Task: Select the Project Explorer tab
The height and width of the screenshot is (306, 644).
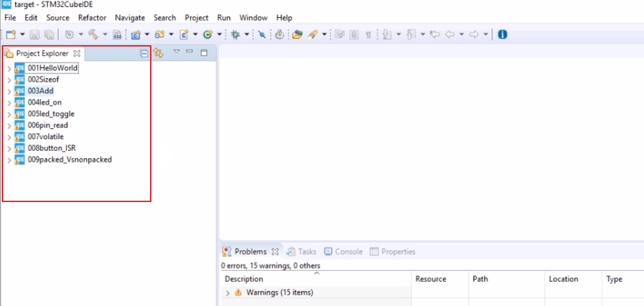Action: click(x=42, y=53)
